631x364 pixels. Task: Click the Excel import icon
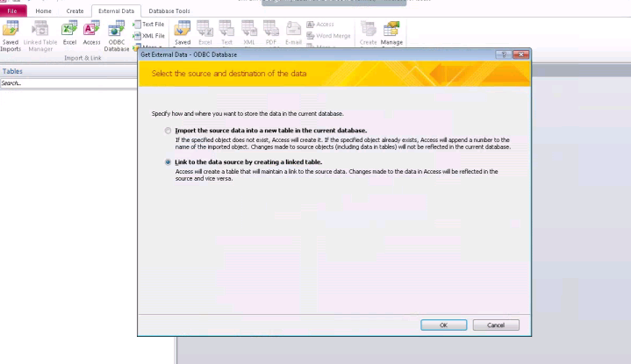click(x=69, y=32)
